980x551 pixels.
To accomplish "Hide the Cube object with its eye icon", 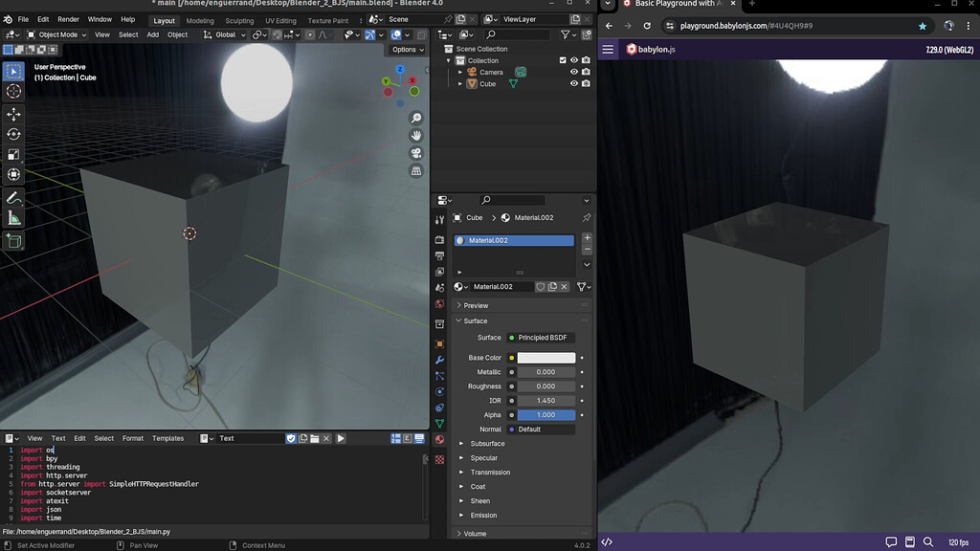I will [573, 83].
